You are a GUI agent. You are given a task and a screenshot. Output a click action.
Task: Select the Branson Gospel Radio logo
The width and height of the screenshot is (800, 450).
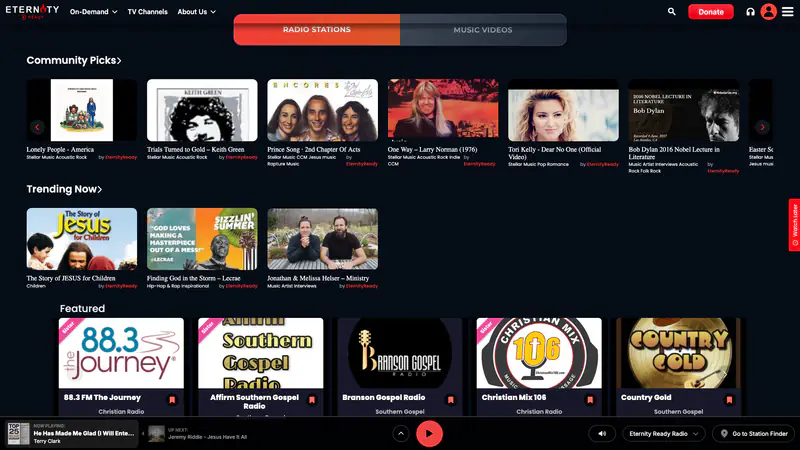[399, 353]
